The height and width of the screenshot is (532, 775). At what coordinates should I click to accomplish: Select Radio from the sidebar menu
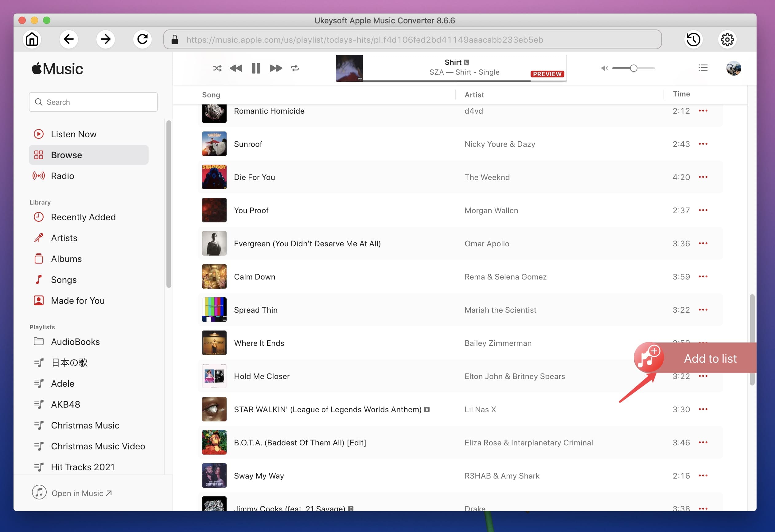pyautogui.click(x=62, y=175)
